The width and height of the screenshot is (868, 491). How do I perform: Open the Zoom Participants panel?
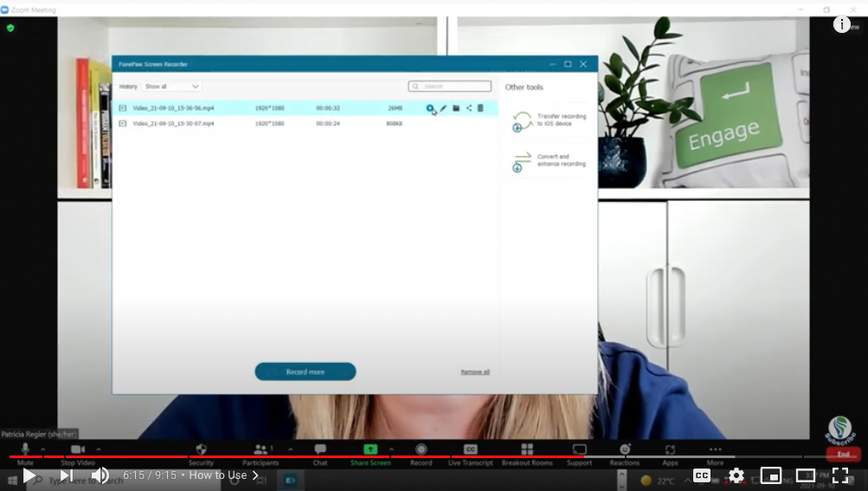tap(260, 453)
